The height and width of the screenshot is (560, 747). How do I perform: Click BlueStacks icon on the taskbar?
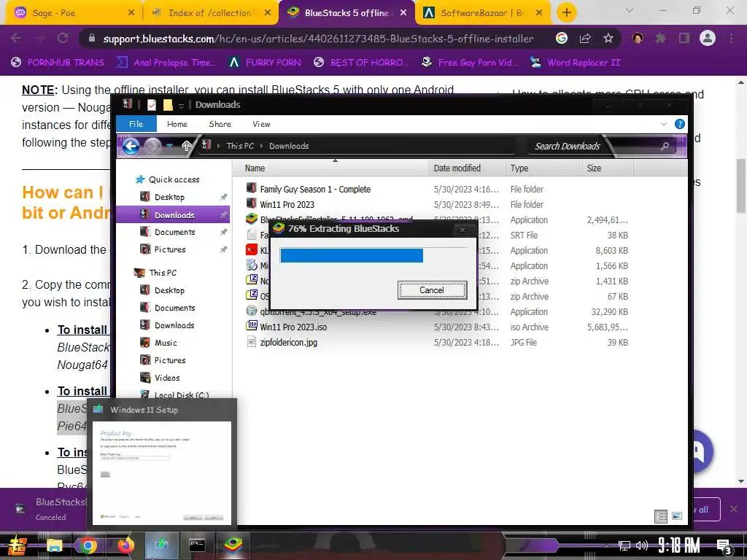click(233, 545)
